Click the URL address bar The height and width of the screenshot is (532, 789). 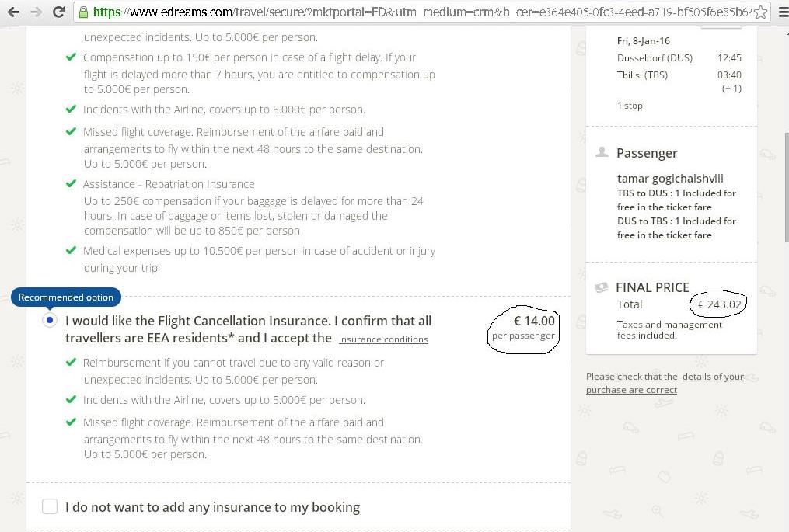pos(420,12)
